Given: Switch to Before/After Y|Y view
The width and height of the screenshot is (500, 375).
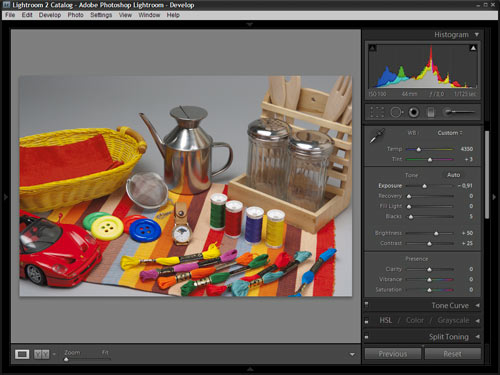Looking at the screenshot, I should tap(42, 354).
